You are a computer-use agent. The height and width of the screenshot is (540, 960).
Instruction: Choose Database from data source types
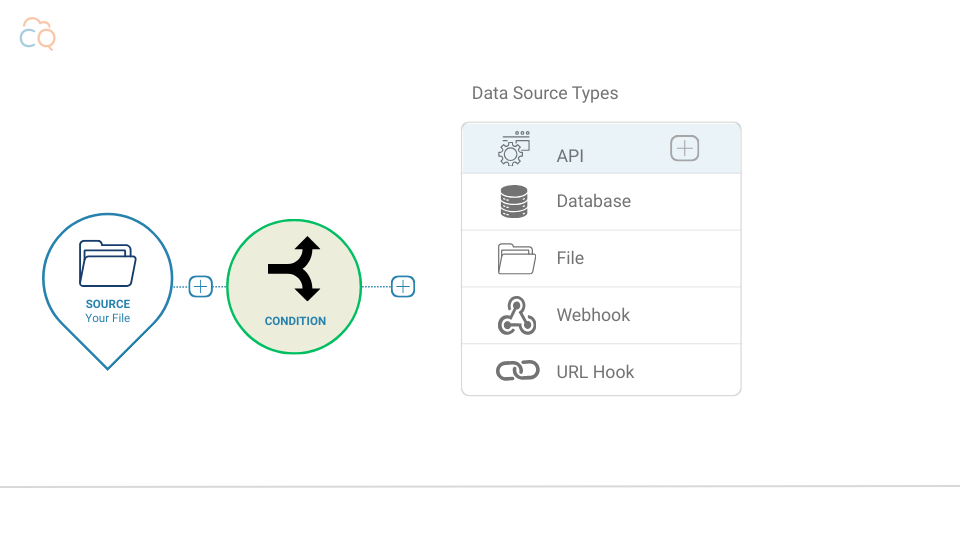pos(593,201)
